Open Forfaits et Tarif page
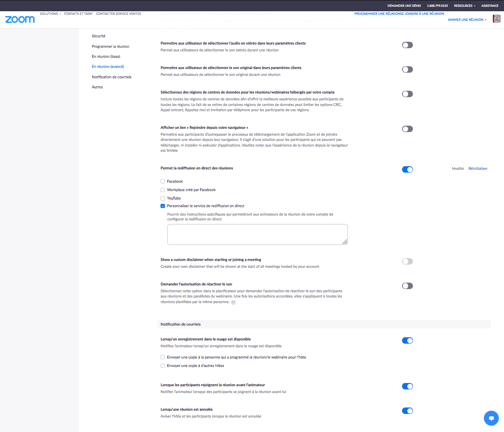 click(x=78, y=14)
